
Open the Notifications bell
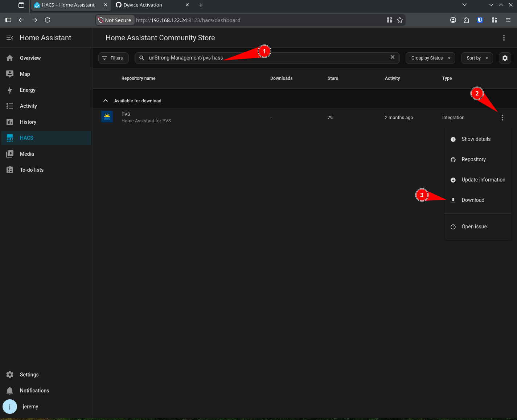point(10,391)
